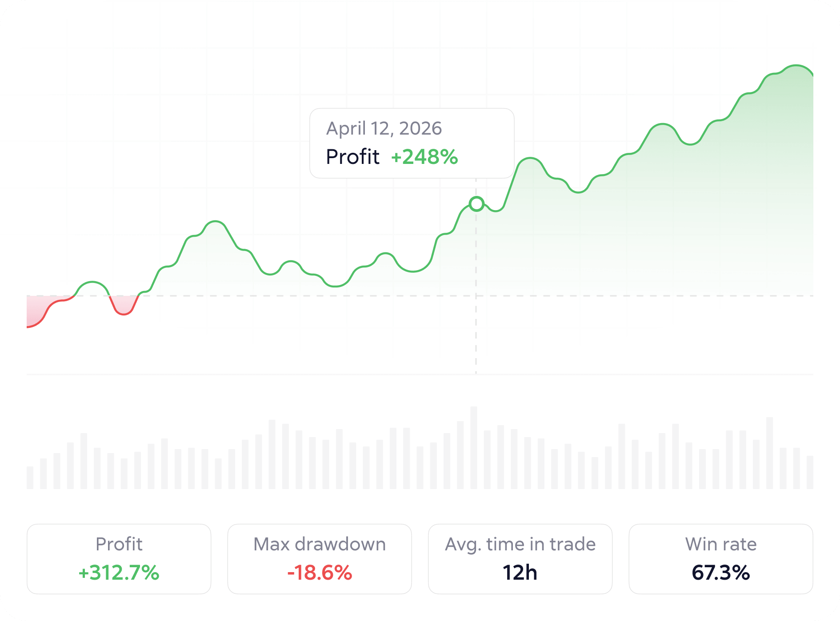
Task: Click the vertical dashed crosshair line below baseline
Action: (x=476, y=335)
